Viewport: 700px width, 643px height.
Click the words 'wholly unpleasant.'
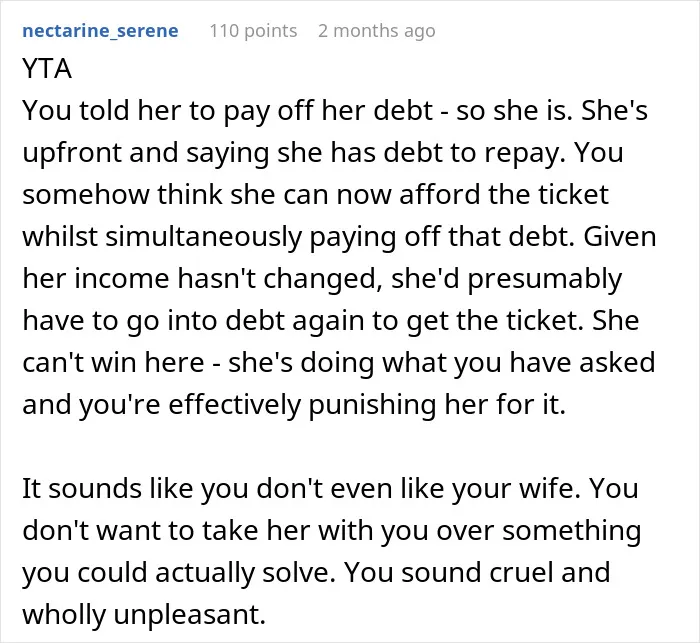144,614
